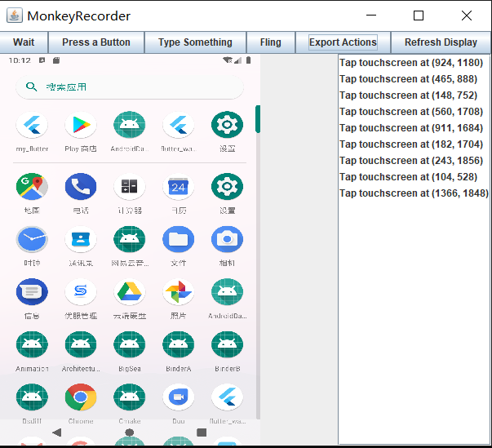Open the Duo video call app
Image resolution: width=492 pixels, height=448 pixels.
pyautogui.click(x=178, y=397)
